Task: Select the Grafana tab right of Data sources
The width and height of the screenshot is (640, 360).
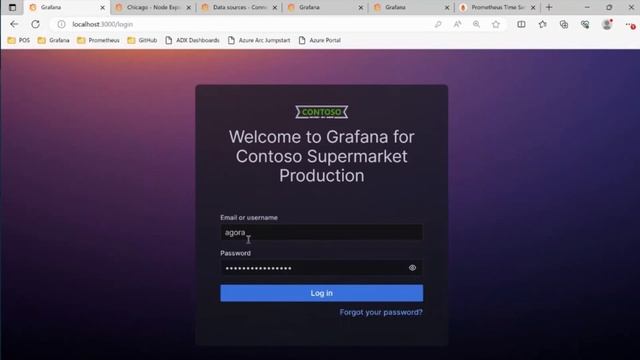Action: pos(325,7)
